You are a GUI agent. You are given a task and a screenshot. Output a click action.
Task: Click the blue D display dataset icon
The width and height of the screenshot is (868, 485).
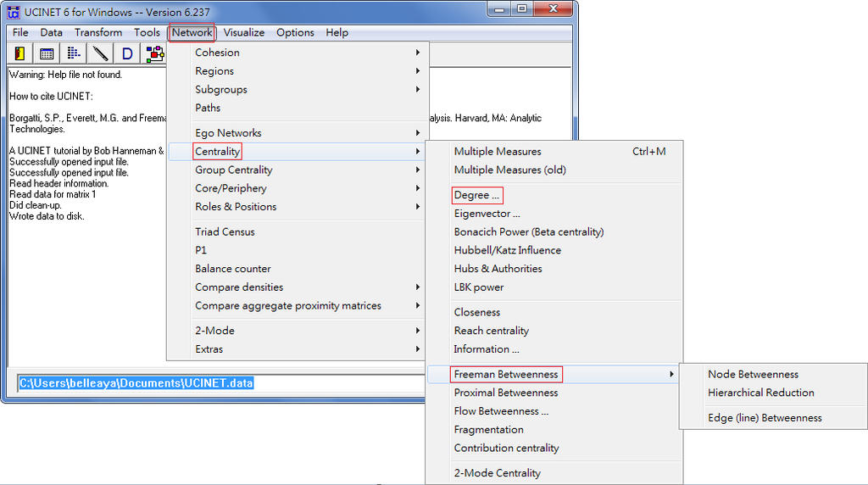click(x=127, y=53)
